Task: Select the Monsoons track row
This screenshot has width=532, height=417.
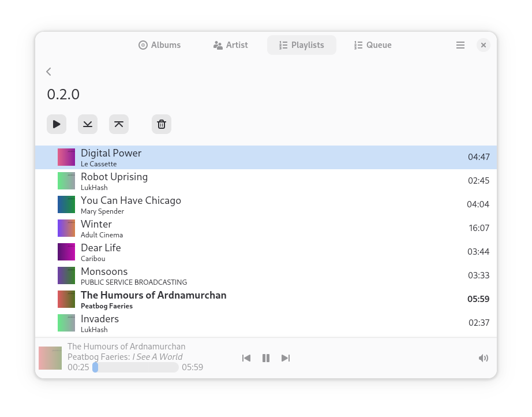Action: [x=266, y=275]
